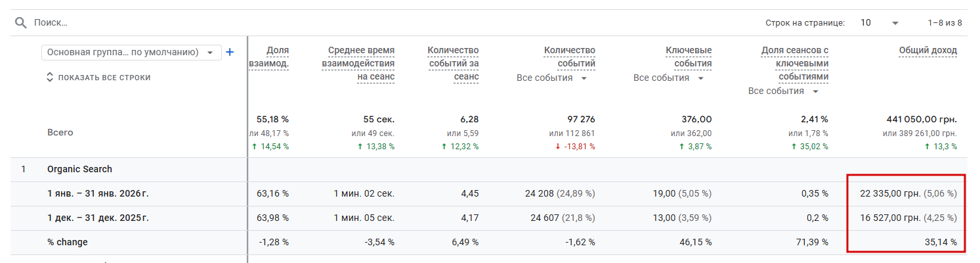Open the key events 'Все события' dropdown
The width and height of the screenshot is (980, 263).
coord(668,78)
